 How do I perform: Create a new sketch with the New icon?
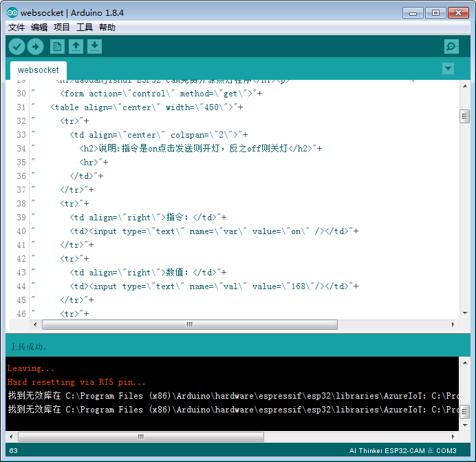[57, 47]
